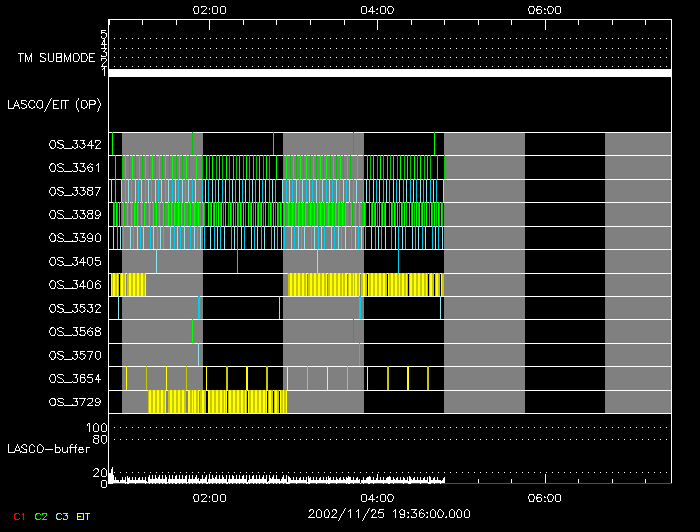Click the OS_3342 row label
700x532 pixels.
pyautogui.click(x=74, y=145)
